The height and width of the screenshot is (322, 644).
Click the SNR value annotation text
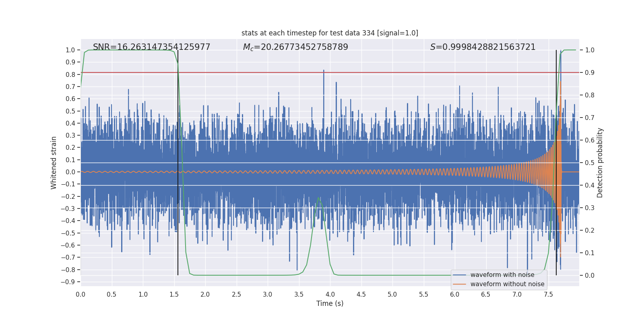[151, 47]
